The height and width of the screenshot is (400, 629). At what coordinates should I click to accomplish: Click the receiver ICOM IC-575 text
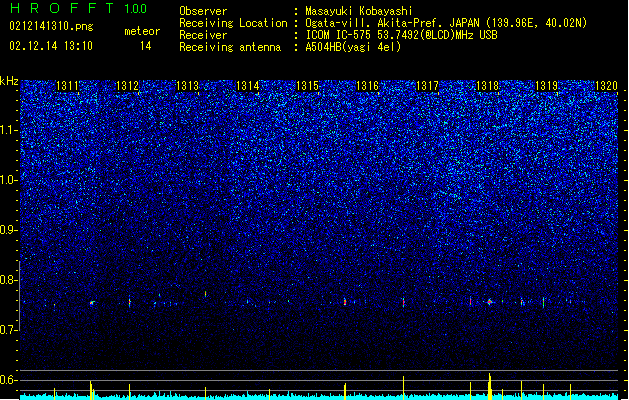[402, 35]
